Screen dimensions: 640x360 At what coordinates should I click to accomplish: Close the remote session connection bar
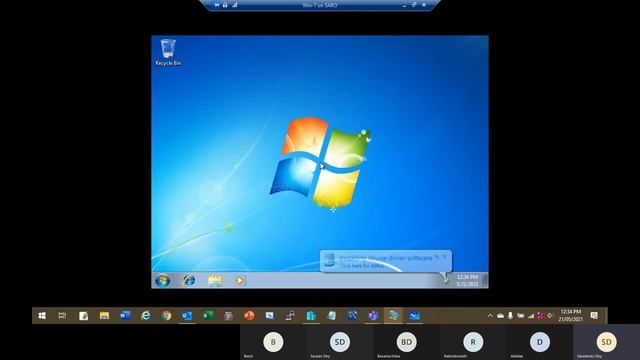pos(424,5)
